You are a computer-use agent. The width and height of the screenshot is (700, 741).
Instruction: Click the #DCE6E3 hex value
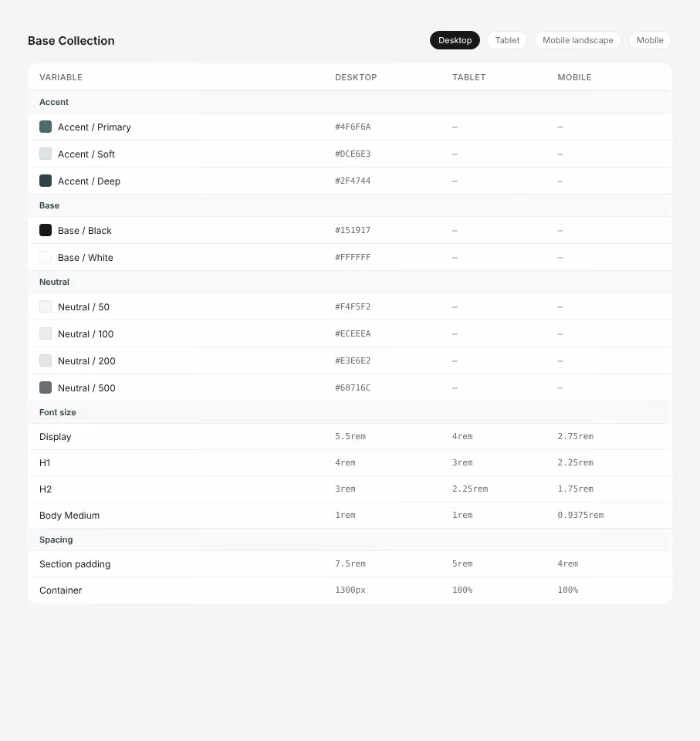(x=353, y=154)
